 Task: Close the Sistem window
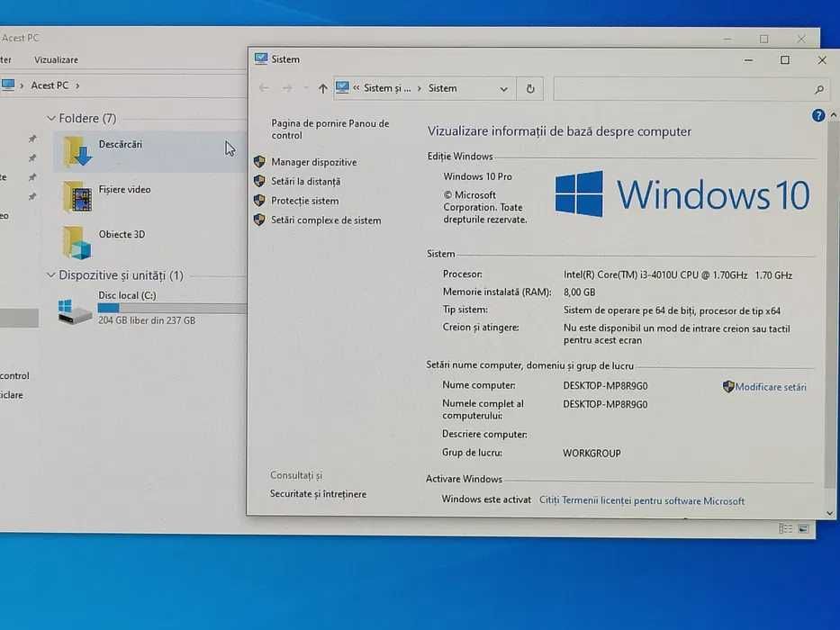(822, 60)
